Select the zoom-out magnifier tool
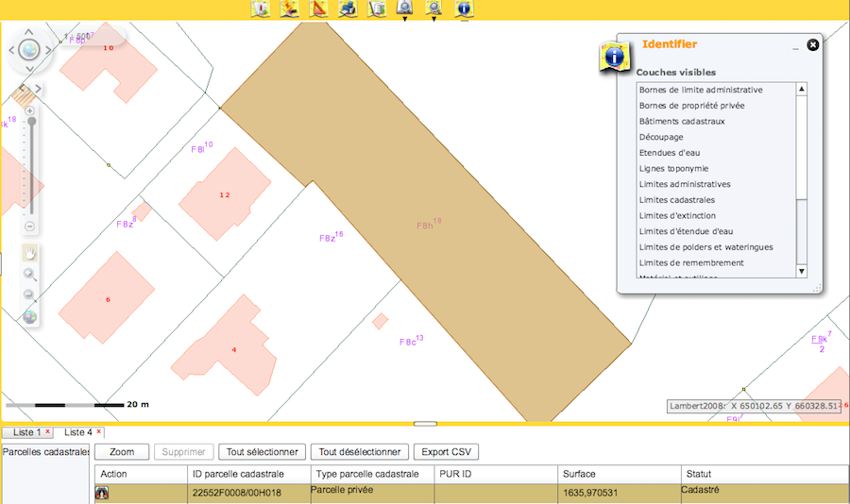 point(30,295)
